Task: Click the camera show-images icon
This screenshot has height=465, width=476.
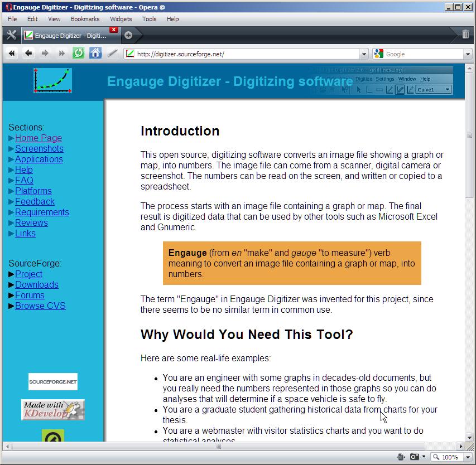Action: [415, 457]
